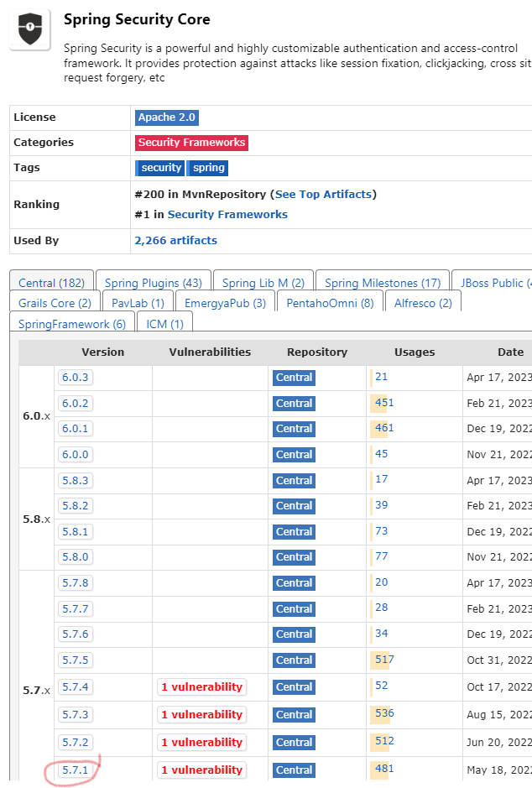This screenshot has width=532, height=788.
Task: Click the Spring Security shield logo
Action: click(x=30, y=29)
